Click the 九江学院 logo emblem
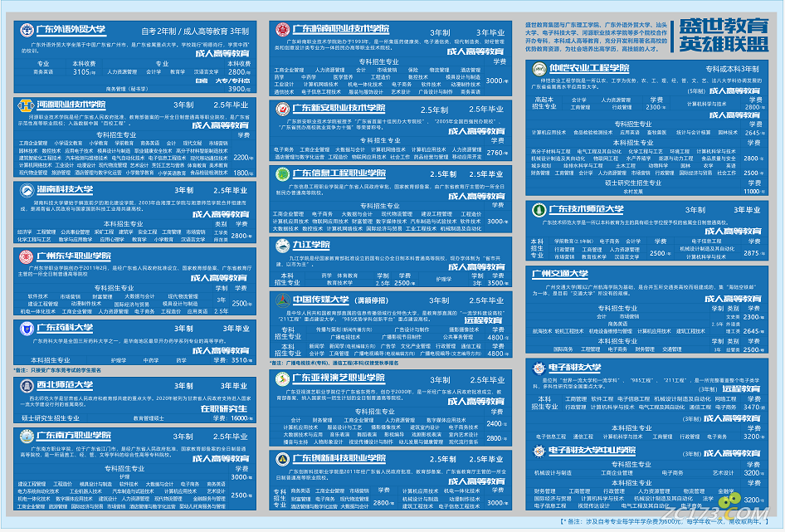Screen dimensions: 785x532 pyautogui.click(x=282, y=246)
